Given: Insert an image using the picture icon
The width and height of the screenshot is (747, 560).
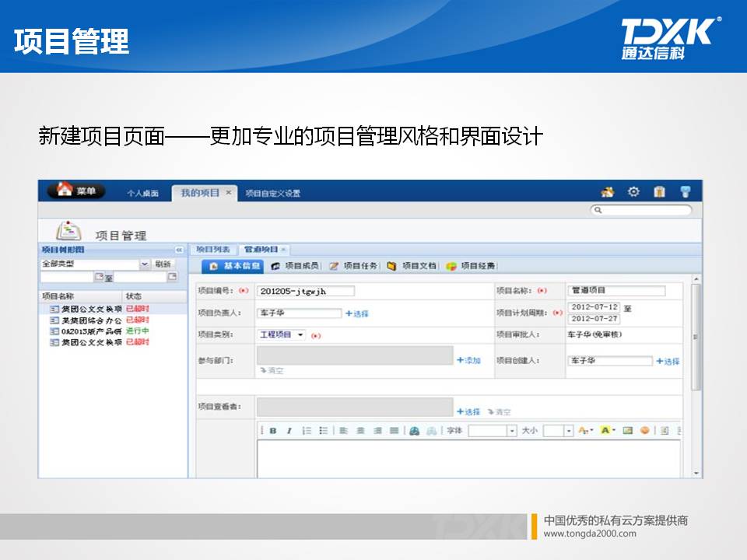Looking at the screenshot, I should pos(628,430).
